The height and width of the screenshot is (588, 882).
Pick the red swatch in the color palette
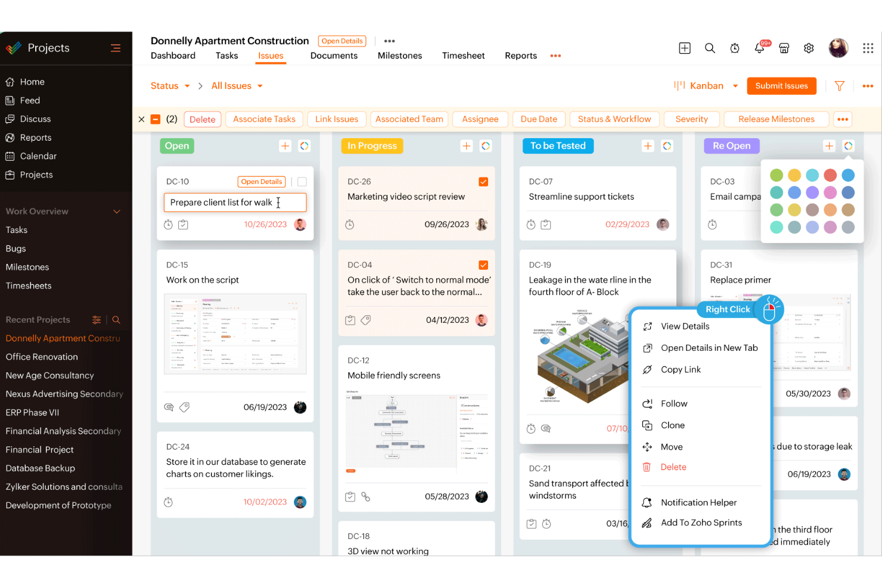pyautogui.click(x=830, y=175)
